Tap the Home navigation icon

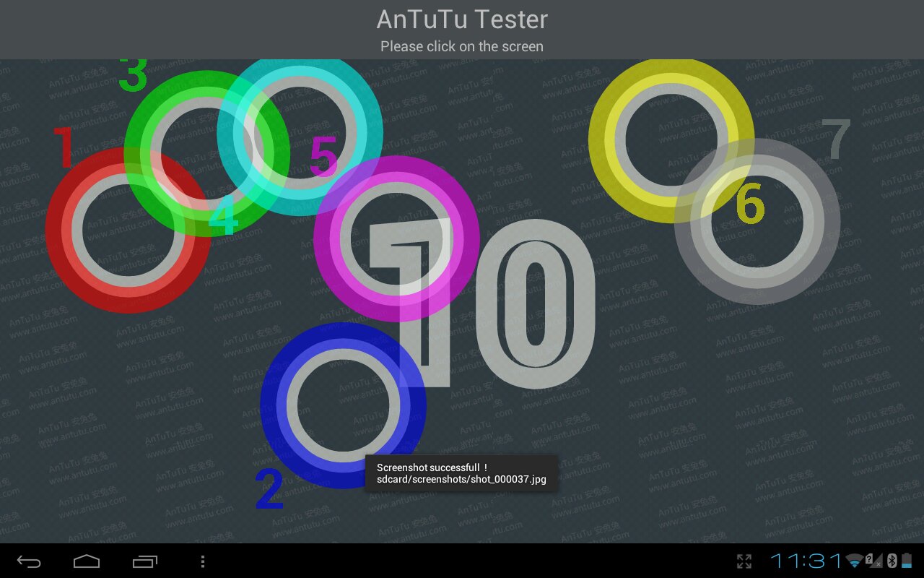coord(87,561)
